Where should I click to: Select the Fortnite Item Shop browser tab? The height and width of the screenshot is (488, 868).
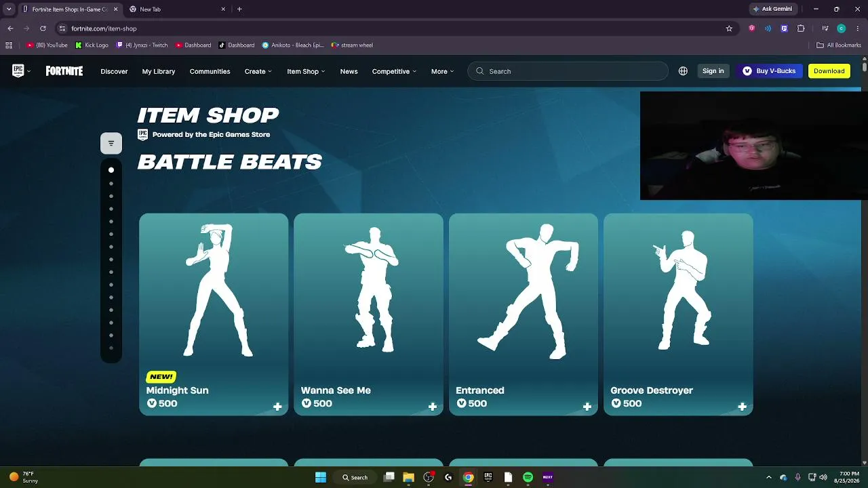click(x=70, y=9)
